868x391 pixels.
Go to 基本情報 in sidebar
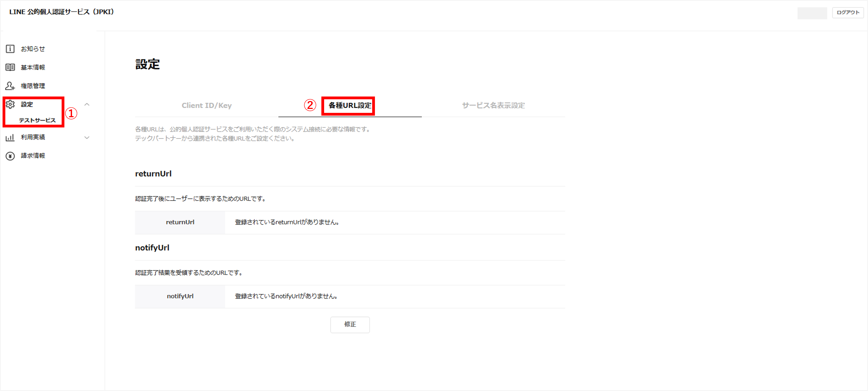click(33, 67)
